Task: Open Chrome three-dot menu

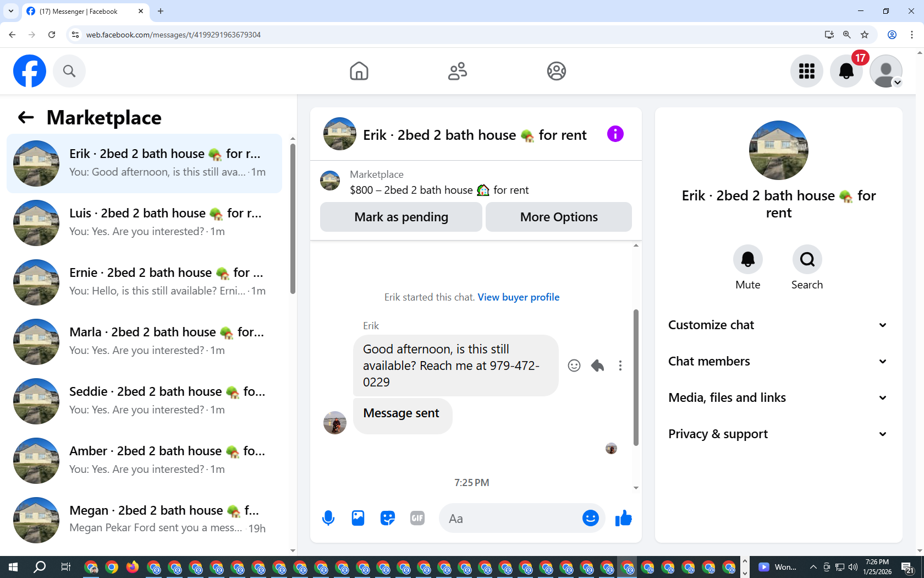Action: click(x=912, y=35)
